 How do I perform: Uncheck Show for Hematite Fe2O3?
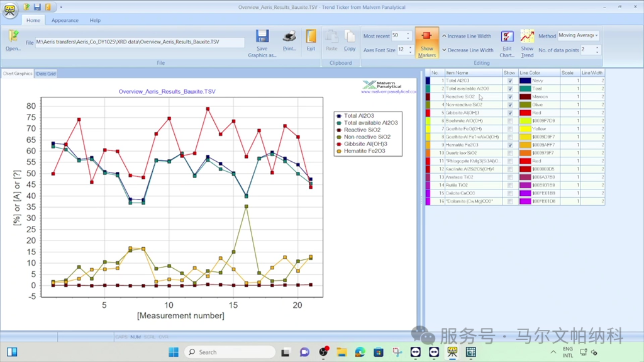click(510, 145)
